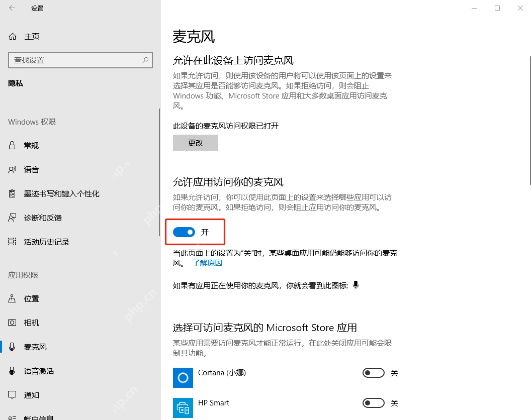This screenshot has width=532, height=420.
Task: Click the feedback icon for 诊断和反馈
Action: click(x=12, y=218)
